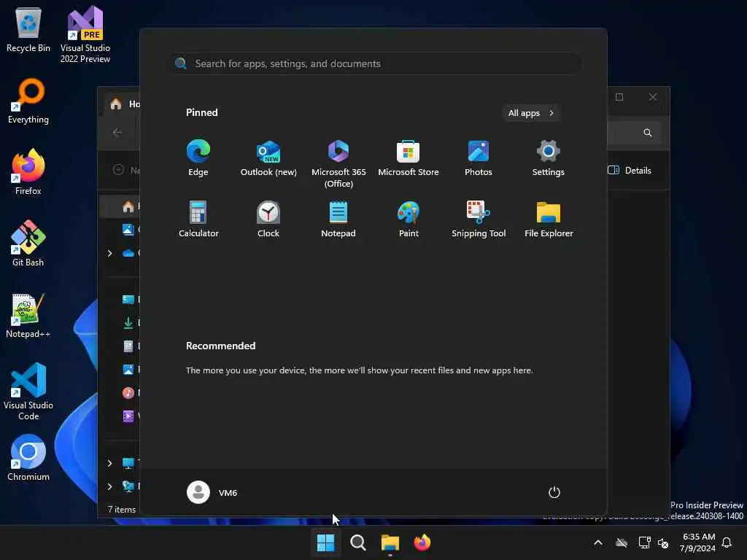This screenshot has height=560, width=747.
Task: Click the Music icon in navigation pane
Action: point(128,392)
